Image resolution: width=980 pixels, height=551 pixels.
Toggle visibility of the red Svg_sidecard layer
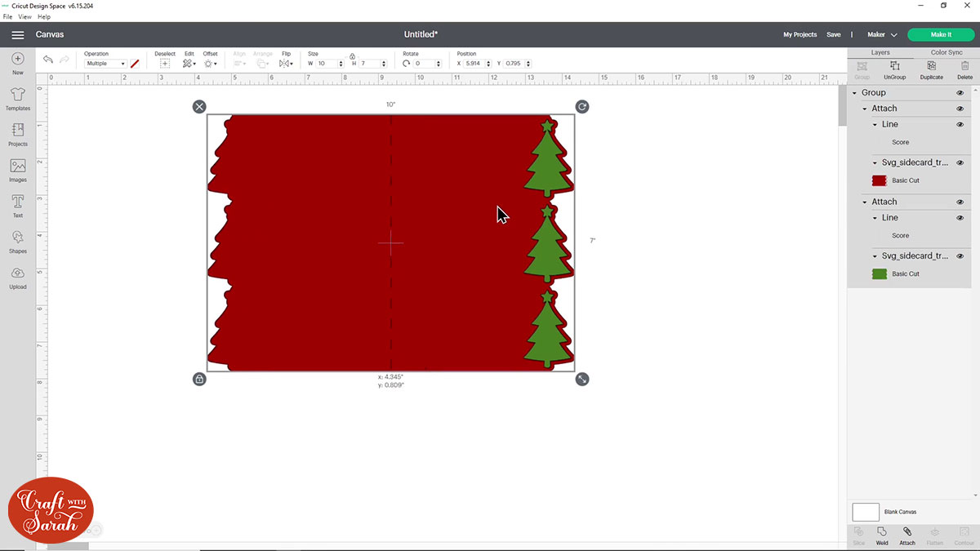click(960, 162)
